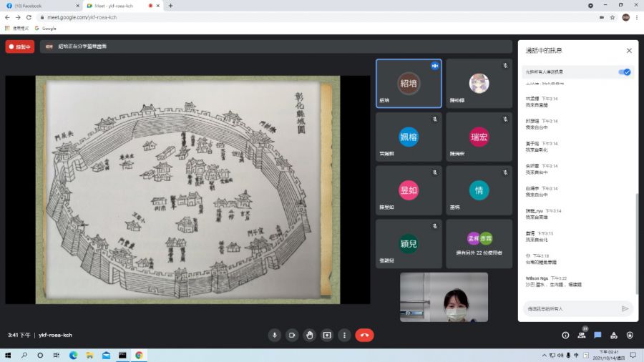Screen dimensions: 644x362
Task: Go back in browser history
Action: [7, 17]
